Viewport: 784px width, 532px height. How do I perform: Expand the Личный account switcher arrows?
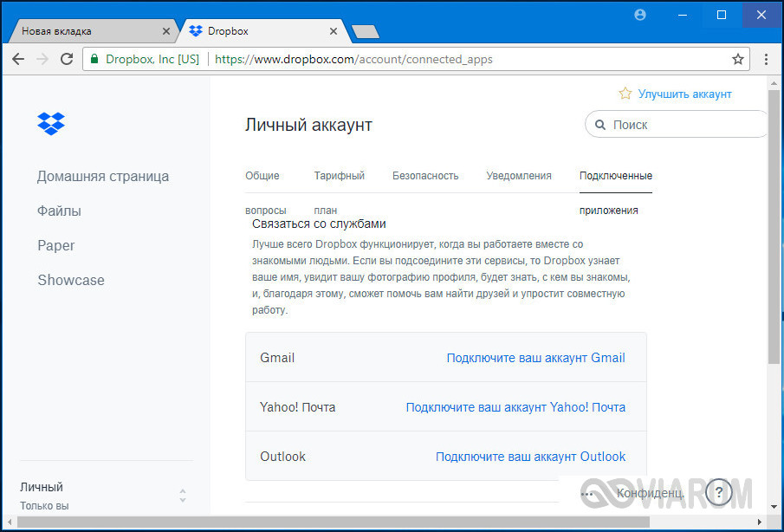(x=183, y=496)
